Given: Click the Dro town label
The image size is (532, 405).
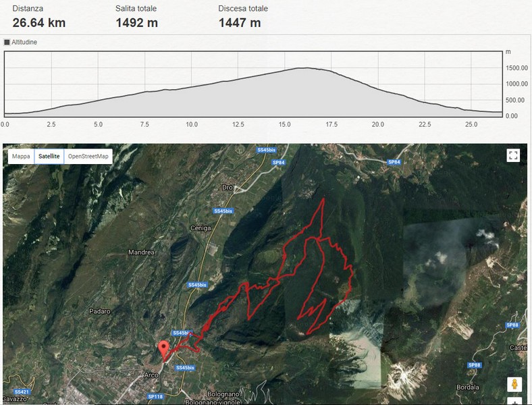Looking at the screenshot, I should pyautogui.click(x=227, y=187).
